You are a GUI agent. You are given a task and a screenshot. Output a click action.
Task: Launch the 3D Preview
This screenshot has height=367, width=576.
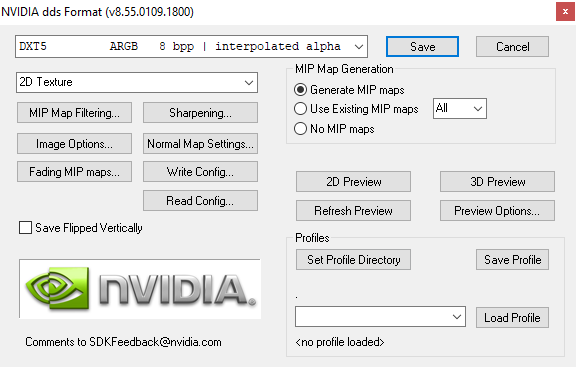[497, 181]
